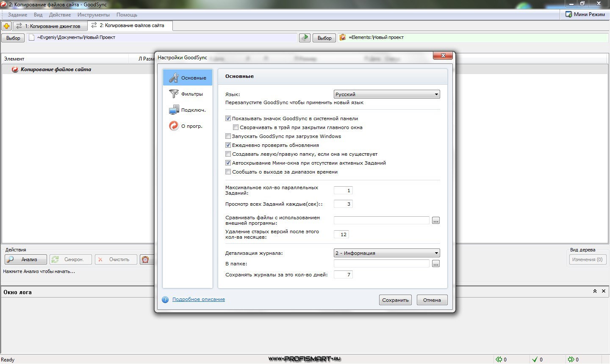Toggle the daily update check checkbox

pos(228,145)
